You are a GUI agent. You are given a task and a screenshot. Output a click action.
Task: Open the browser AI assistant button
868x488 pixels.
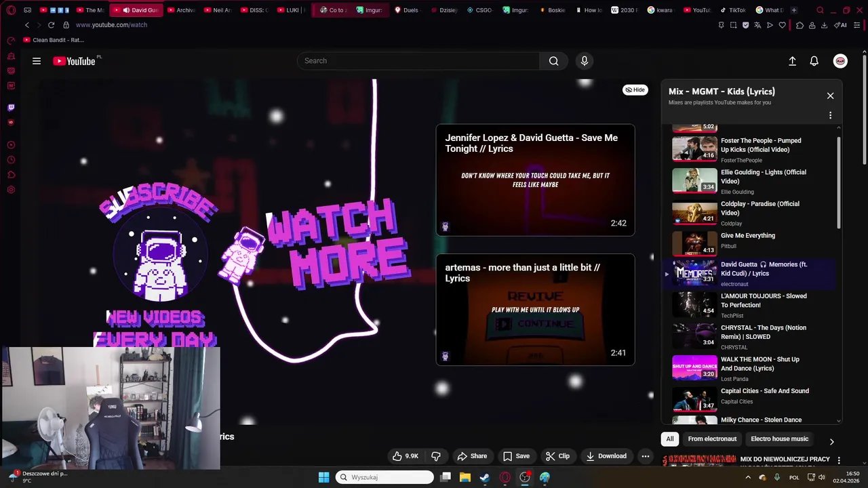[x=841, y=25]
